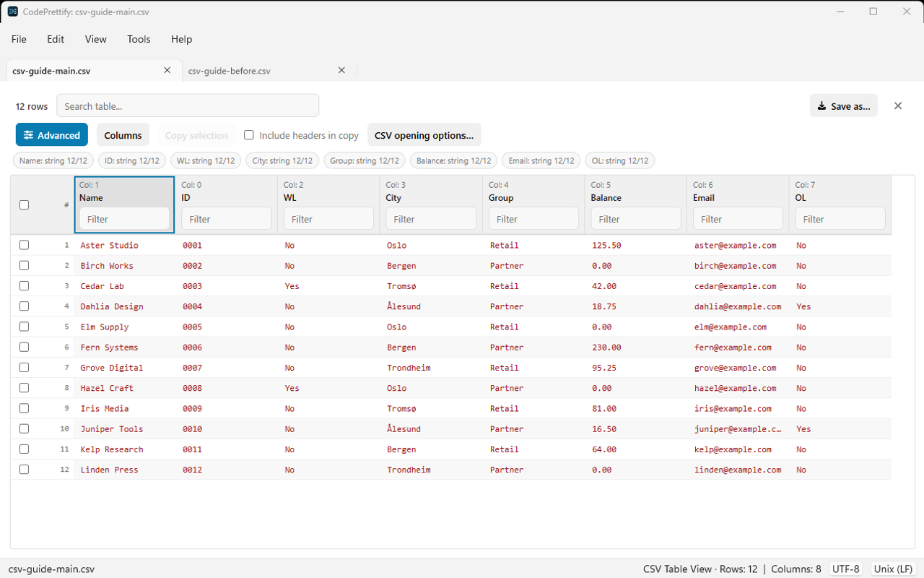The width and height of the screenshot is (924, 578).
Task: Close the table view panel
Action: click(898, 105)
